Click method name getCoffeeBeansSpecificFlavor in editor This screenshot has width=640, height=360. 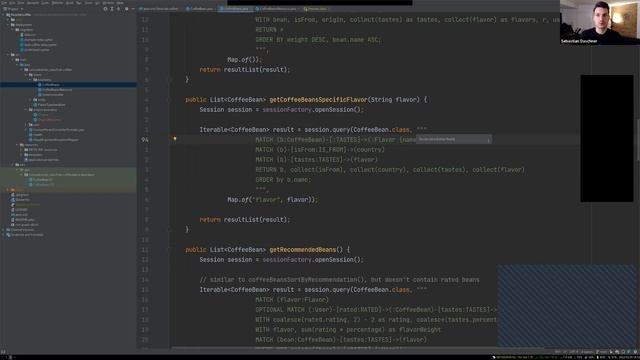(x=318, y=100)
